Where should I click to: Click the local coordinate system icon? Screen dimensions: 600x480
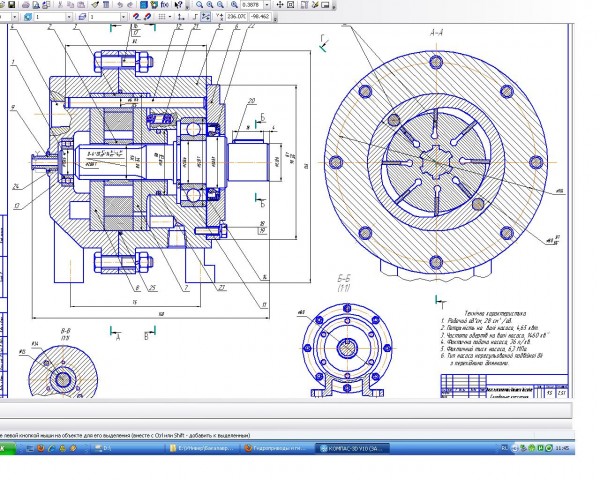click(182, 17)
